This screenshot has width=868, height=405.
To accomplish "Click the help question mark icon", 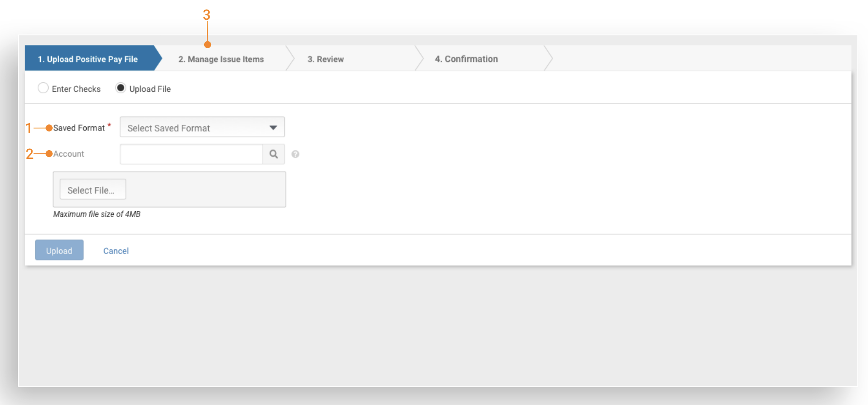I will [x=295, y=154].
